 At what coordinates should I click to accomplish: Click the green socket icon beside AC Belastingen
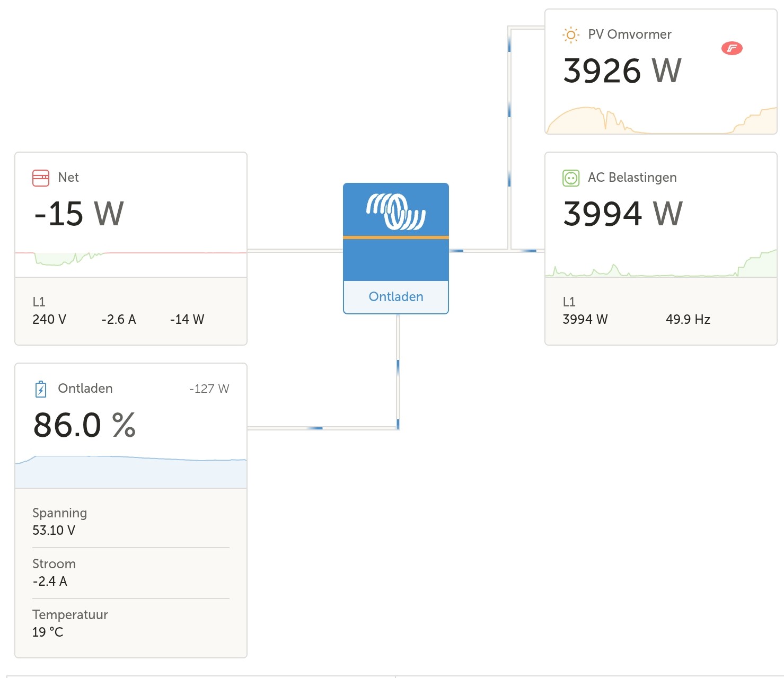pyautogui.click(x=571, y=178)
